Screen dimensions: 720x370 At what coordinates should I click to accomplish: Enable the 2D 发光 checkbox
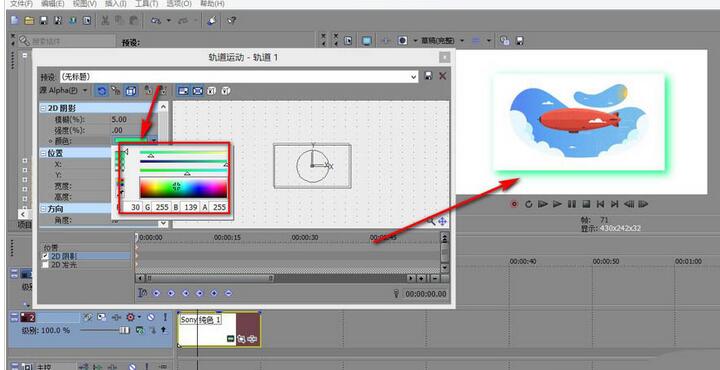45,265
